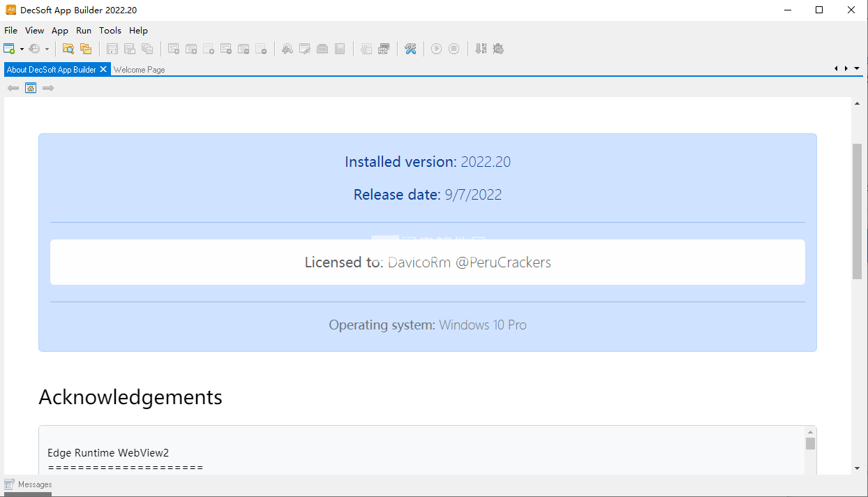Open the Help menu
This screenshot has height=497, width=868.
[x=139, y=31]
